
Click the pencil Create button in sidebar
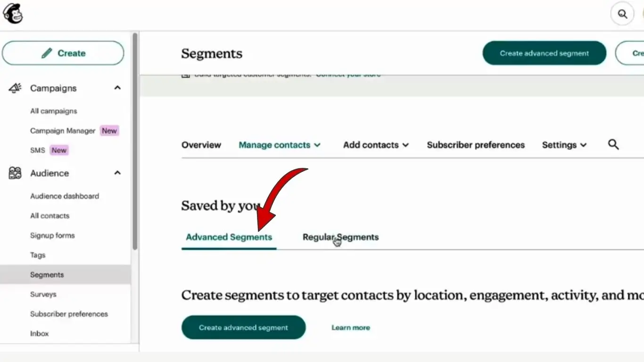pos(63,53)
